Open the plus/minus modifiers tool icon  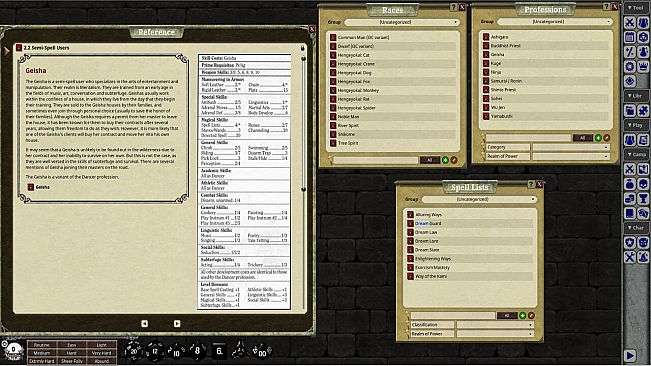(x=630, y=52)
